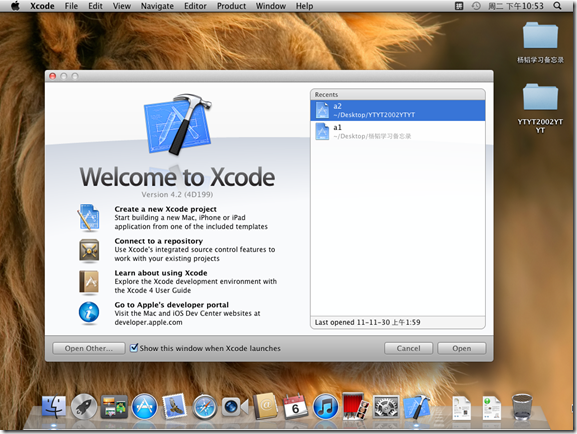Close the Welcome to Xcode window
Viewport: 577px width, 434px height.
(53, 76)
